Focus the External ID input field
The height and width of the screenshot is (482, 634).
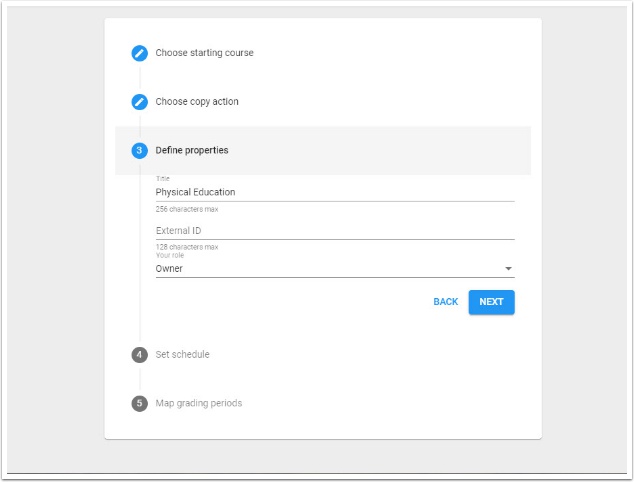pos(334,230)
